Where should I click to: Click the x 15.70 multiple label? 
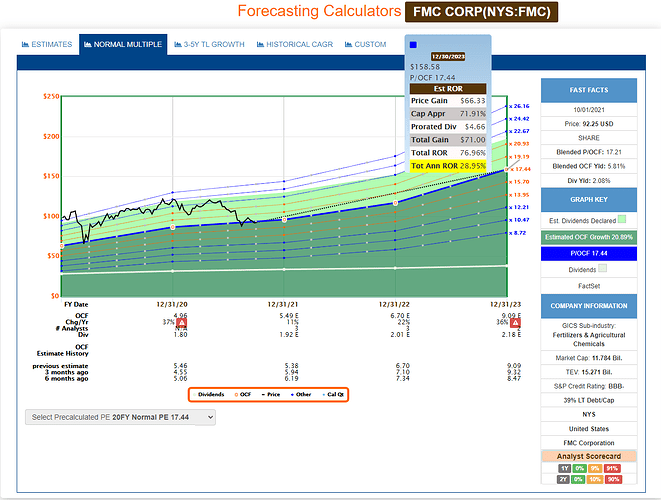[x=519, y=182]
